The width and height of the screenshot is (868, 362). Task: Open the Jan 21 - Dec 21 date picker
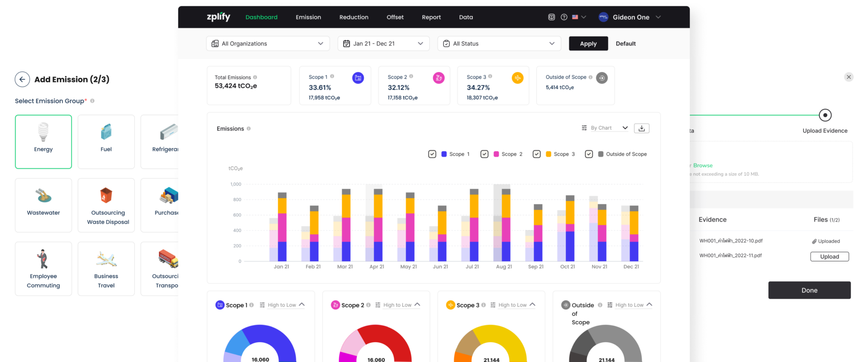(384, 44)
